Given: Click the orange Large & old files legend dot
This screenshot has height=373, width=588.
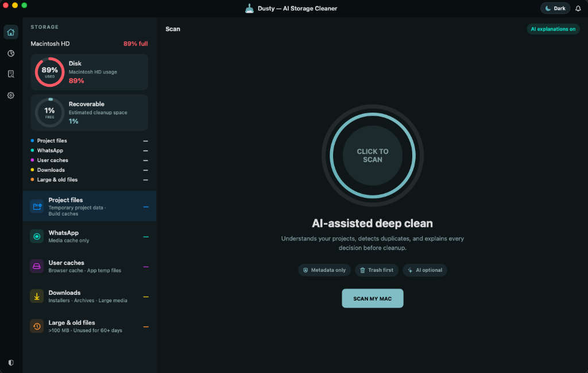Looking at the screenshot, I should click(x=32, y=180).
